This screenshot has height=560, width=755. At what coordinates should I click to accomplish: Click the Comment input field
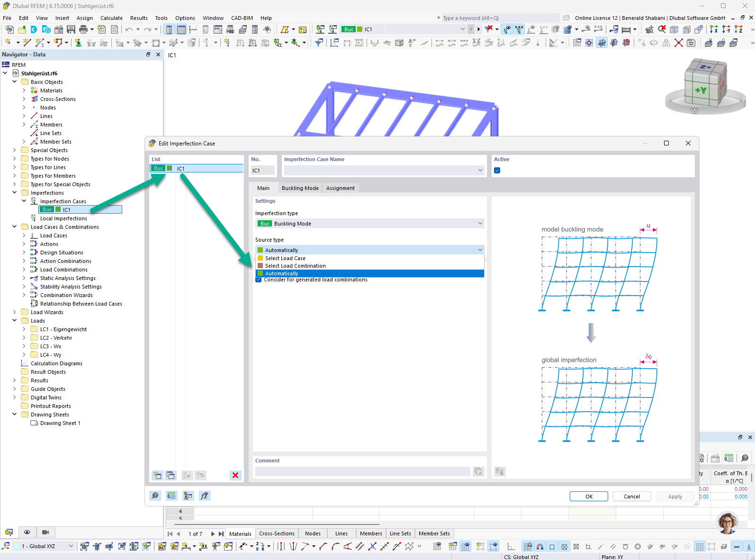coord(363,471)
